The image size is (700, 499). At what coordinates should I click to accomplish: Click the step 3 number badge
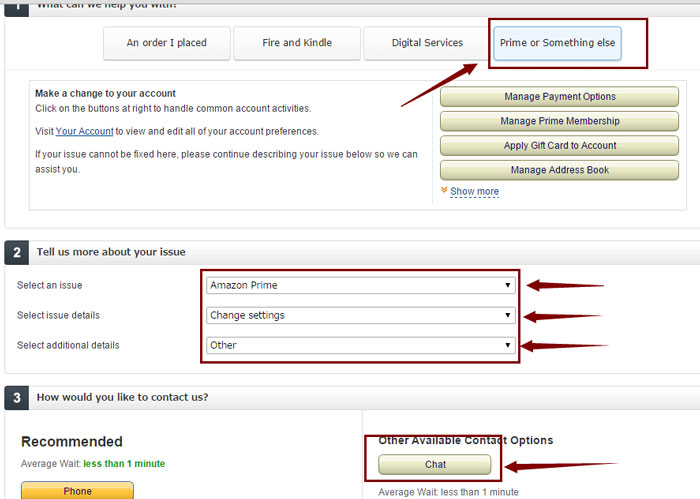(17, 397)
